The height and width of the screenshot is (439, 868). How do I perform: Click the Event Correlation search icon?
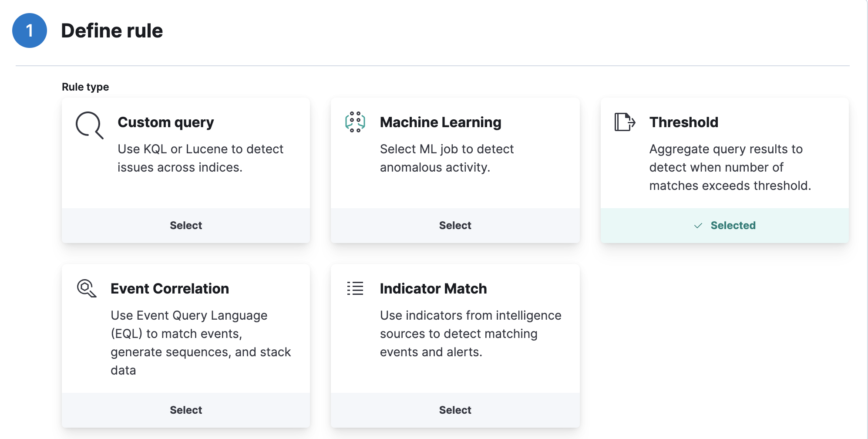[x=87, y=288]
